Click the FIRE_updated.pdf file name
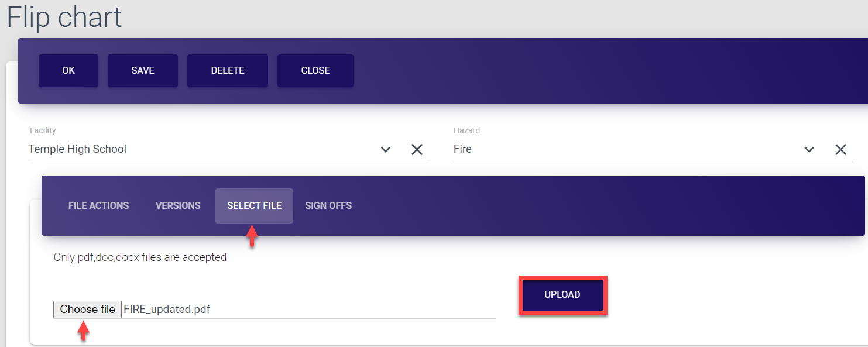The height and width of the screenshot is (347, 868). (x=167, y=310)
